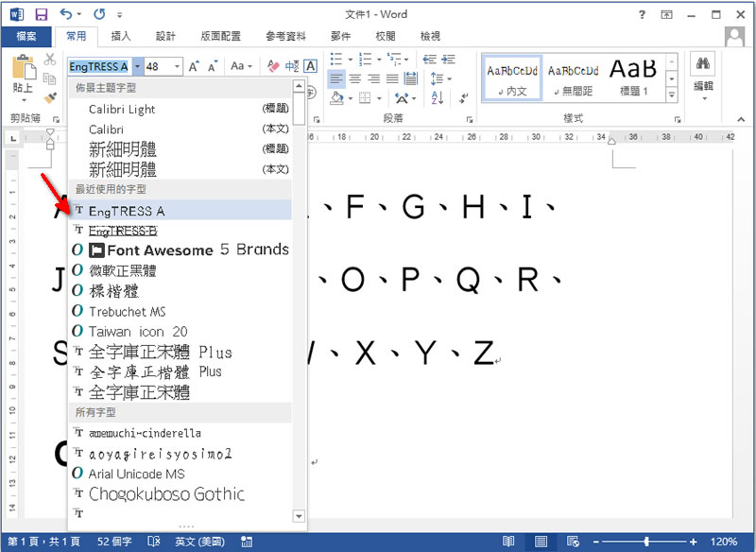Click the Shrink Font icon
756x552 pixels.
[x=213, y=66]
